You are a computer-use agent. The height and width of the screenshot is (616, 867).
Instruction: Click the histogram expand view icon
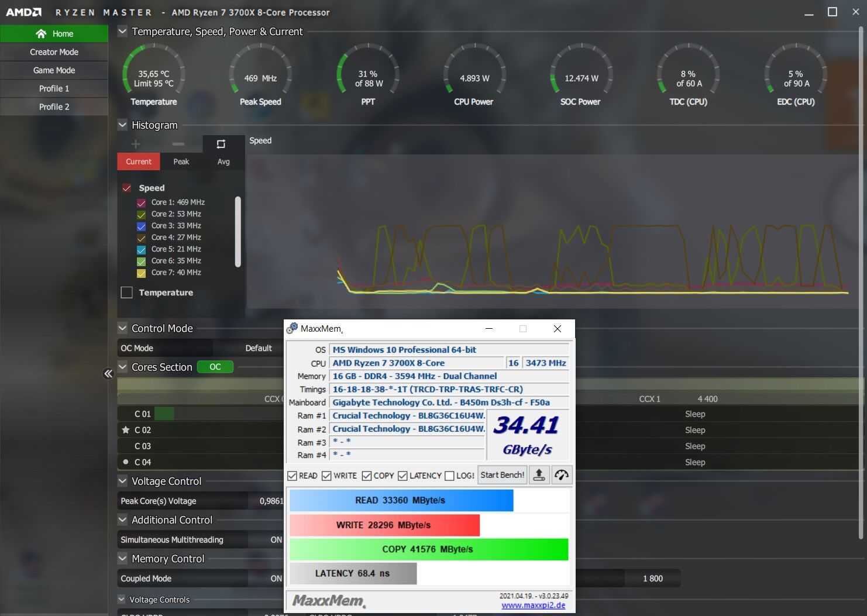[x=221, y=144]
